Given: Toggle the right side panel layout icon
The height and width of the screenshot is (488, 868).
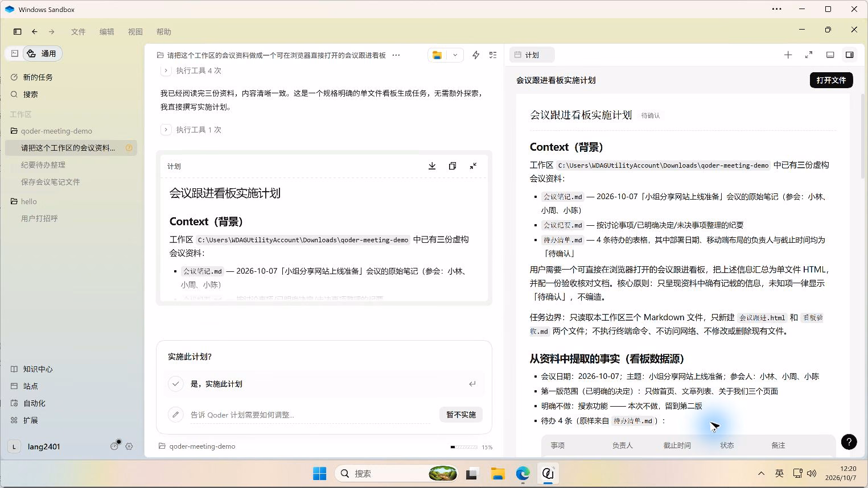Looking at the screenshot, I should click(849, 55).
